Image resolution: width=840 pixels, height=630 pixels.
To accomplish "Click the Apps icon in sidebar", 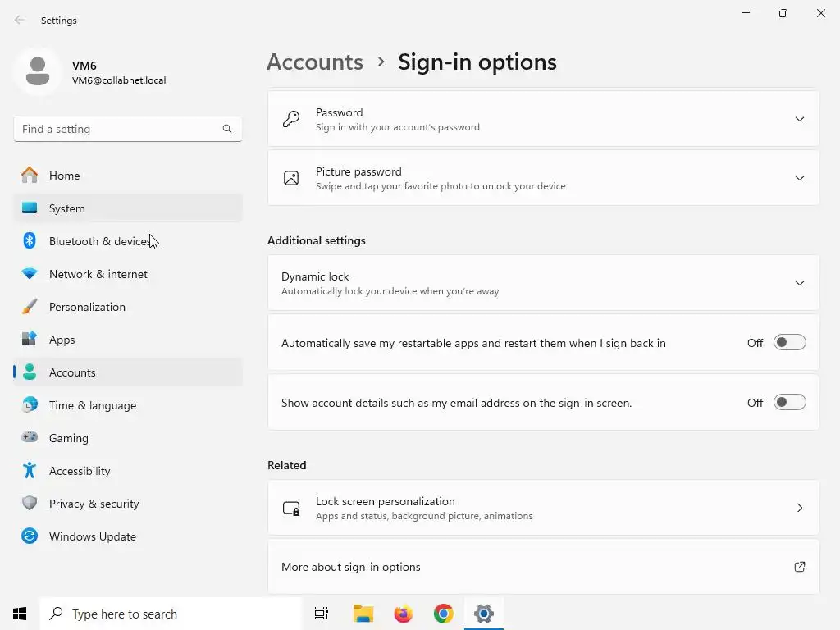I will (30, 339).
